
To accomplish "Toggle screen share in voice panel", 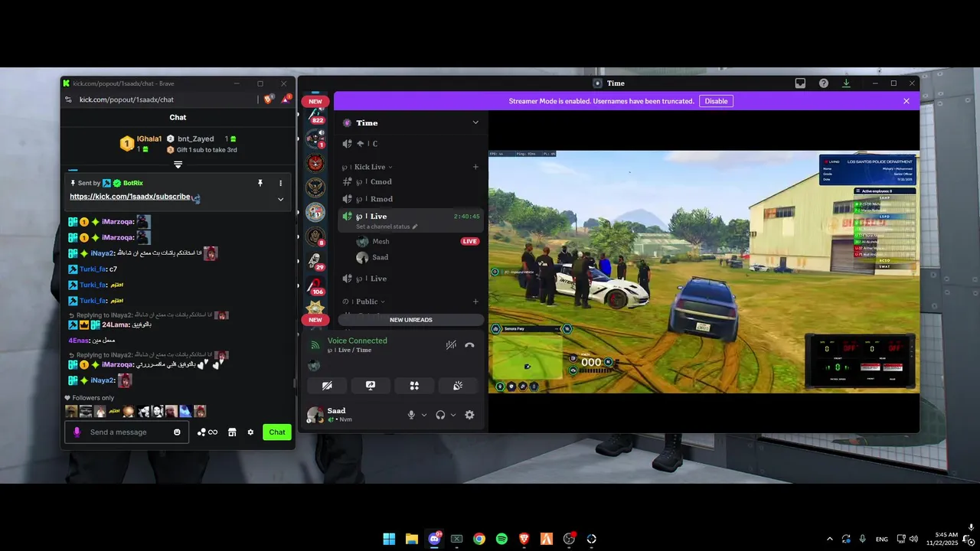I will (371, 386).
